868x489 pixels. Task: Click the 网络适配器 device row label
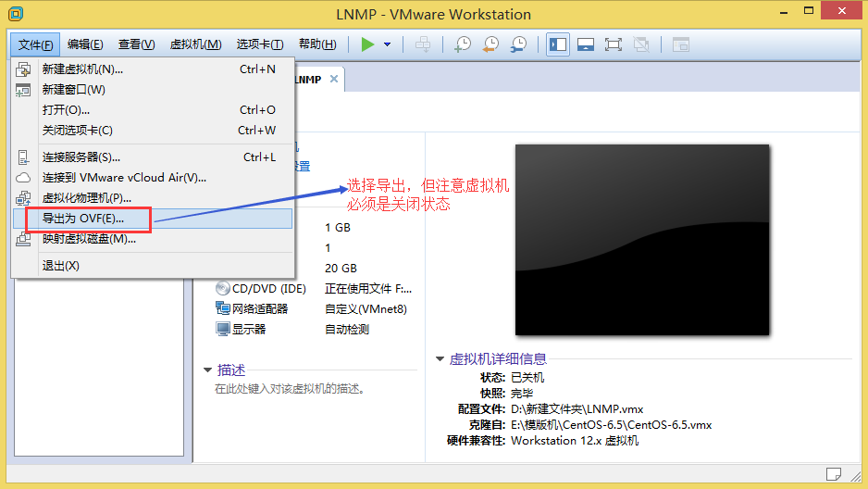(260, 308)
